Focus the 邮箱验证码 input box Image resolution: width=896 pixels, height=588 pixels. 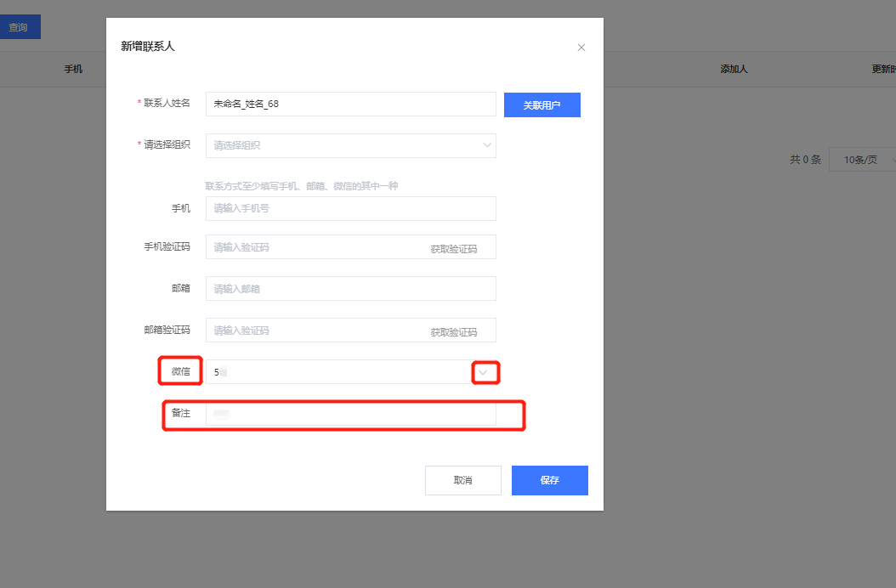coord(315,331)
